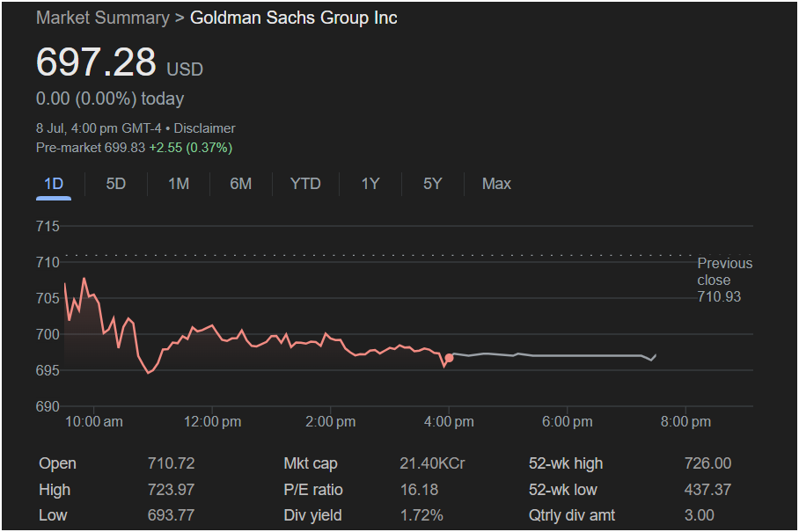
Task: Click the 690 price axis label
Action: click(x=48, y=406)
